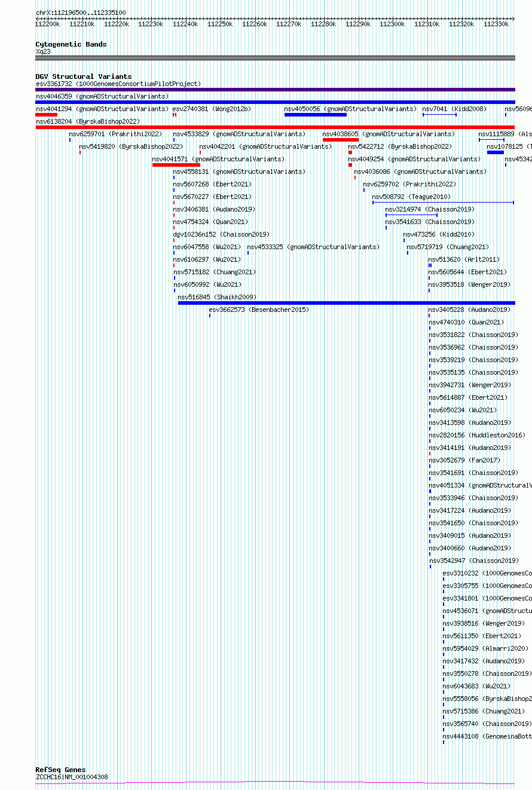The image size is (532, 790).
Task: Click the blue bar under nsv4050056 label
Action: coord(315,115)
